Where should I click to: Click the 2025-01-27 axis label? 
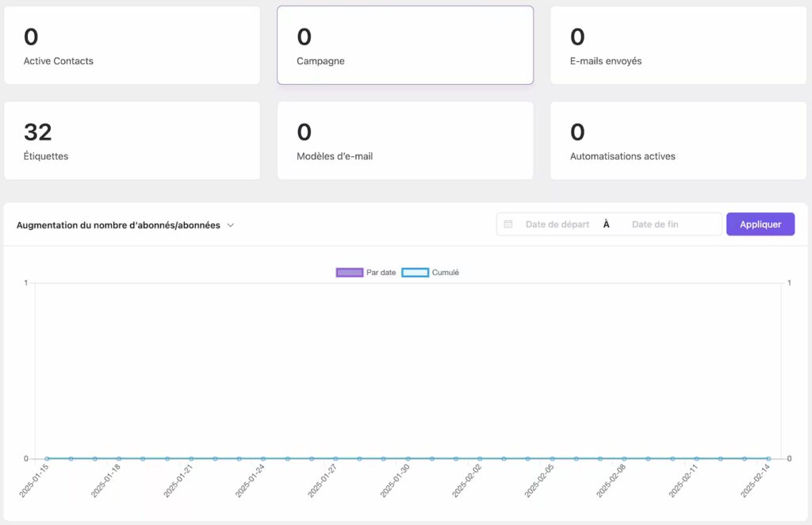pyautogui.click(x=322, y=481)
